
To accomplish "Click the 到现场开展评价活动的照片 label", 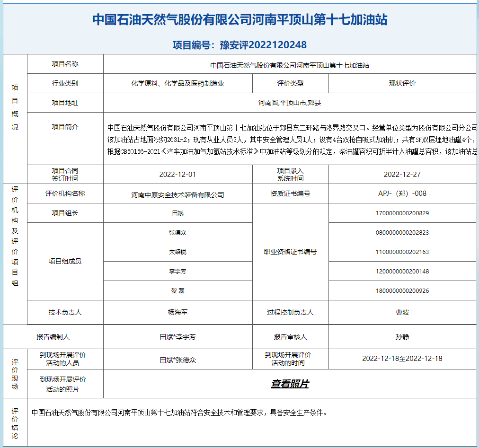I will click(62, 384).
